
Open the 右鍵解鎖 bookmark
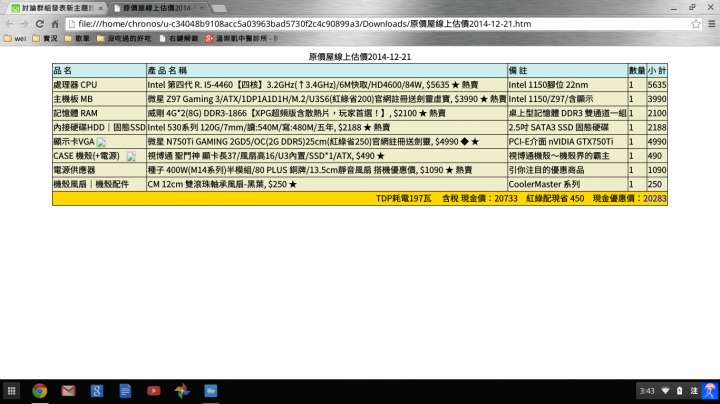[x=179, y=39]
